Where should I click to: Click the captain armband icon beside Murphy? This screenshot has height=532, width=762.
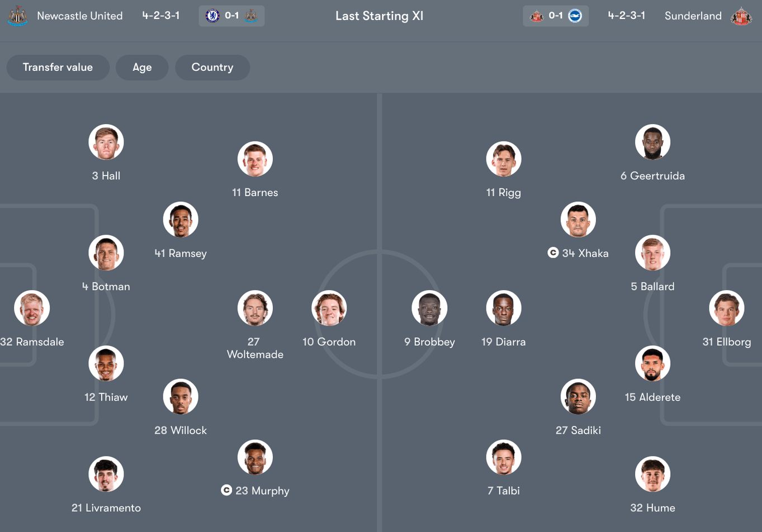click(226, 490)
